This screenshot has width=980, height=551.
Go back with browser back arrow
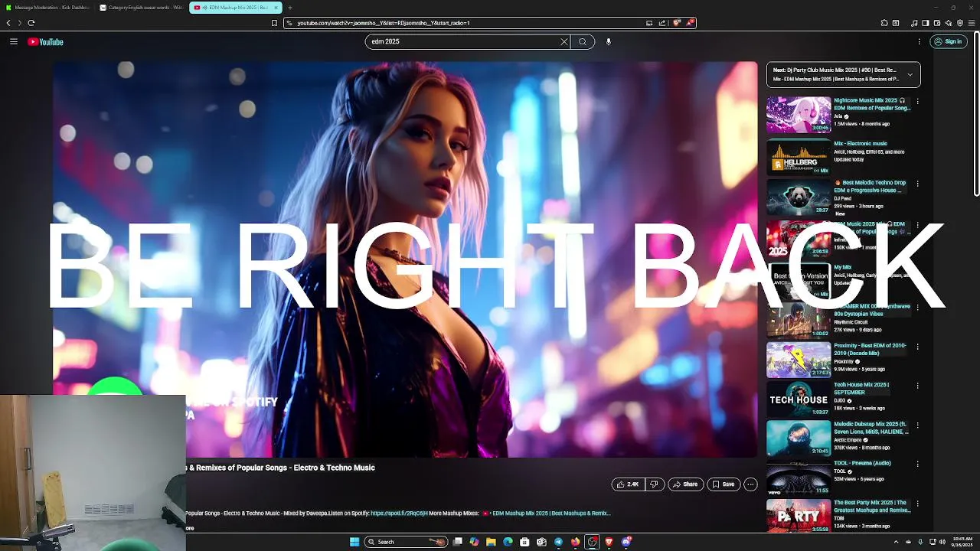(x=8, y=23)
